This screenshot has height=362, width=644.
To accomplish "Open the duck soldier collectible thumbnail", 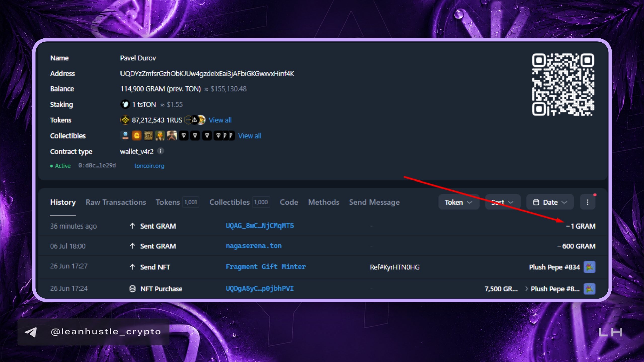I will click(160, 136).
